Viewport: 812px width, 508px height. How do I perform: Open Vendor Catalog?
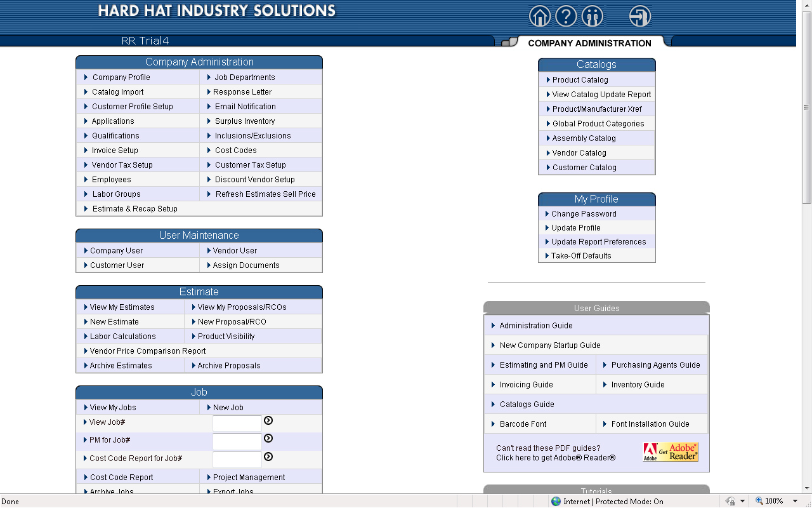579,153
